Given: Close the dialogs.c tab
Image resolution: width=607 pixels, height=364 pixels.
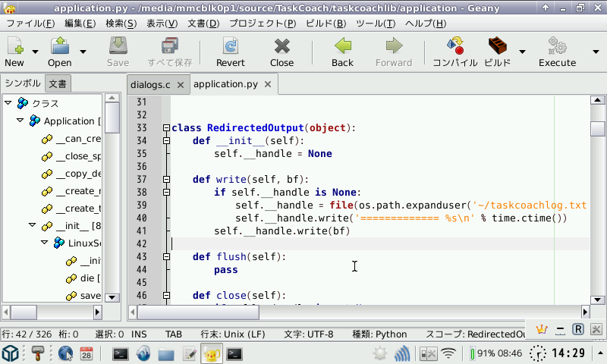Looking at the screenshot, I should click(181, 85).
